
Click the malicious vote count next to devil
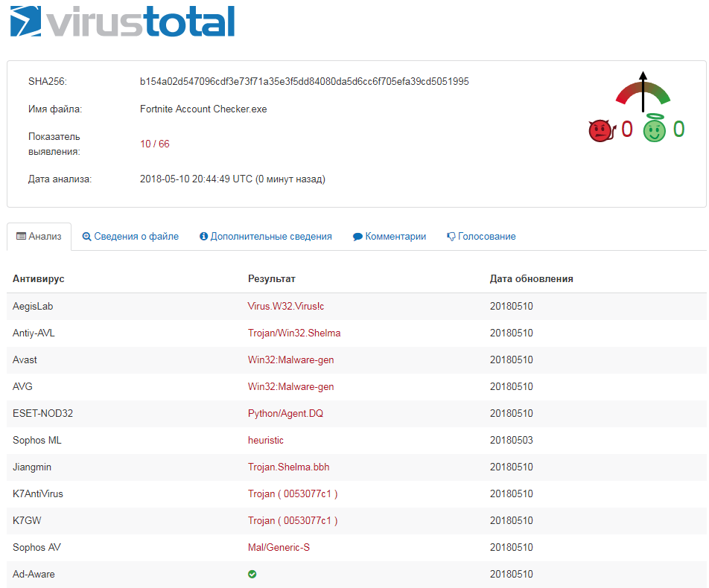627,130
